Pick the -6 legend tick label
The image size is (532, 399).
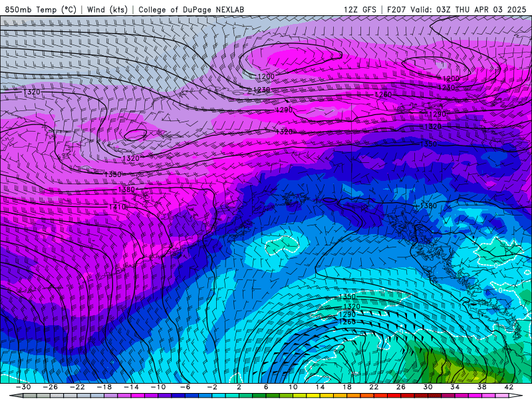[x=185, y=387]
